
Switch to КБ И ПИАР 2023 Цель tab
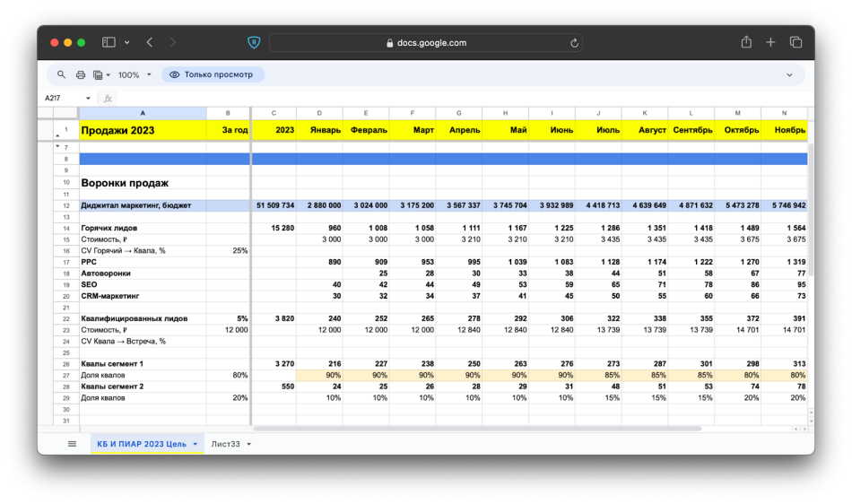pos(142,444)
